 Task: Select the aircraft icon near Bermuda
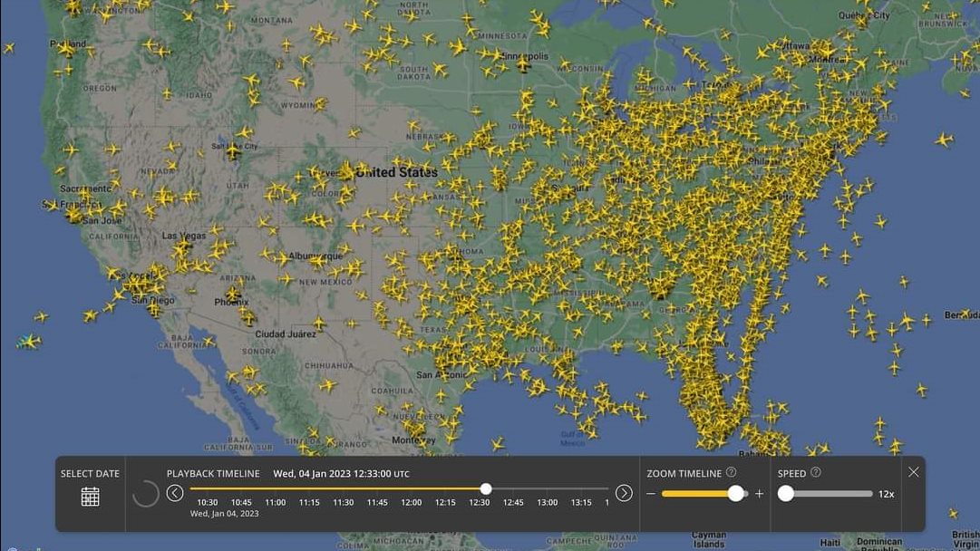pyautogui.click(x=965, y=314)
